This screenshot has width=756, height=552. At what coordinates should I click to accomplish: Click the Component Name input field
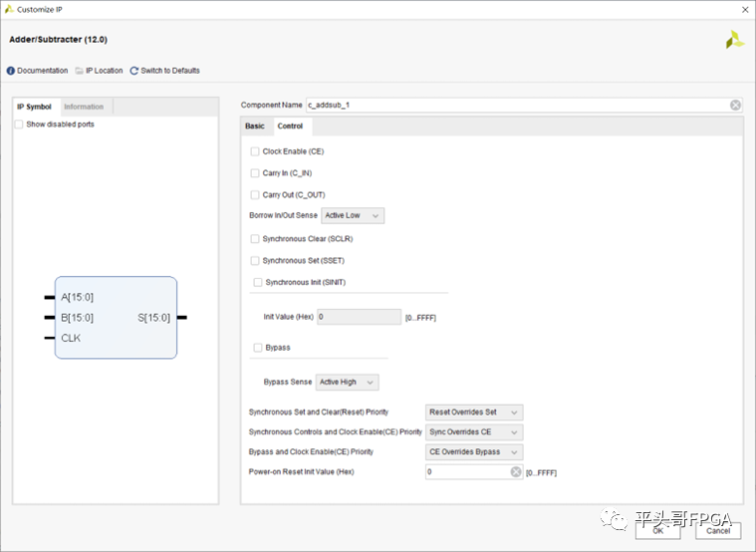[x=524, y=105]
